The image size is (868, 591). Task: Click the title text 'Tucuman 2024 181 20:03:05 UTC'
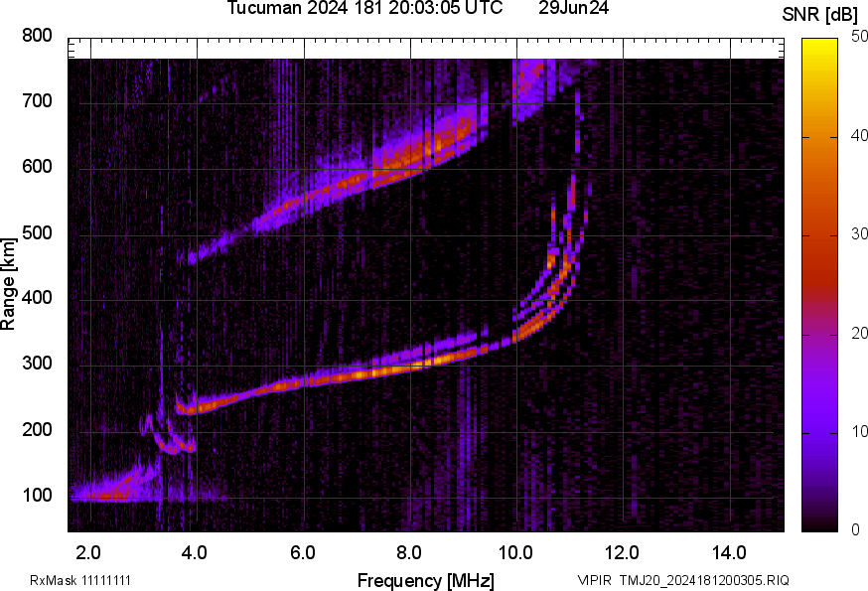[x=364, y=8]
